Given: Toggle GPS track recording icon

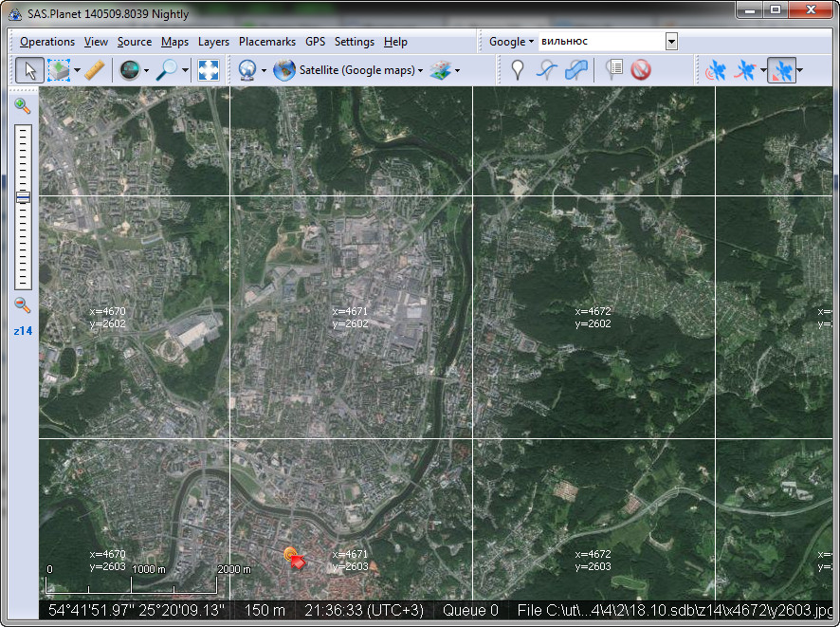Looking at the screenshot, I should click(x=746, y=70).
